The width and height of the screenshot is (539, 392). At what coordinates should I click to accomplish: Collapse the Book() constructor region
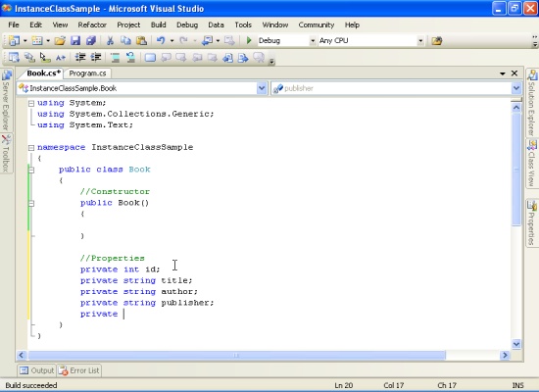coord(31,203)
